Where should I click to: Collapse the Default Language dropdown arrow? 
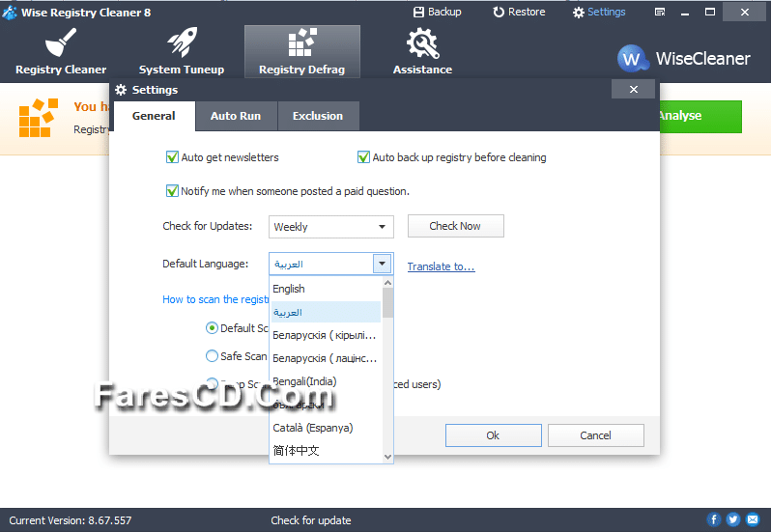click(x=382, y=264)
